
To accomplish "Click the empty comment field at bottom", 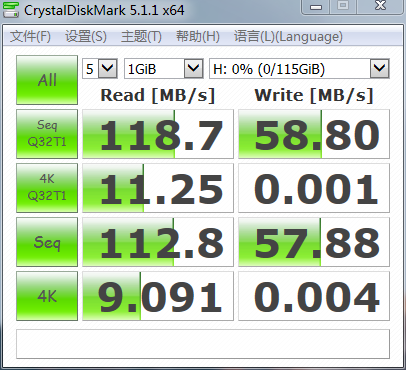I will tap(203, 344).
